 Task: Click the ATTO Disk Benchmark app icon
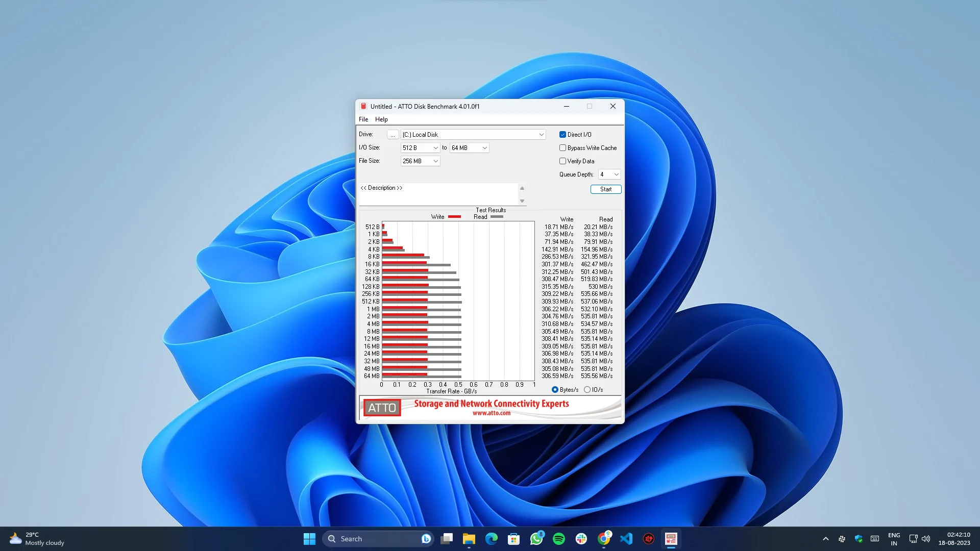671,538
